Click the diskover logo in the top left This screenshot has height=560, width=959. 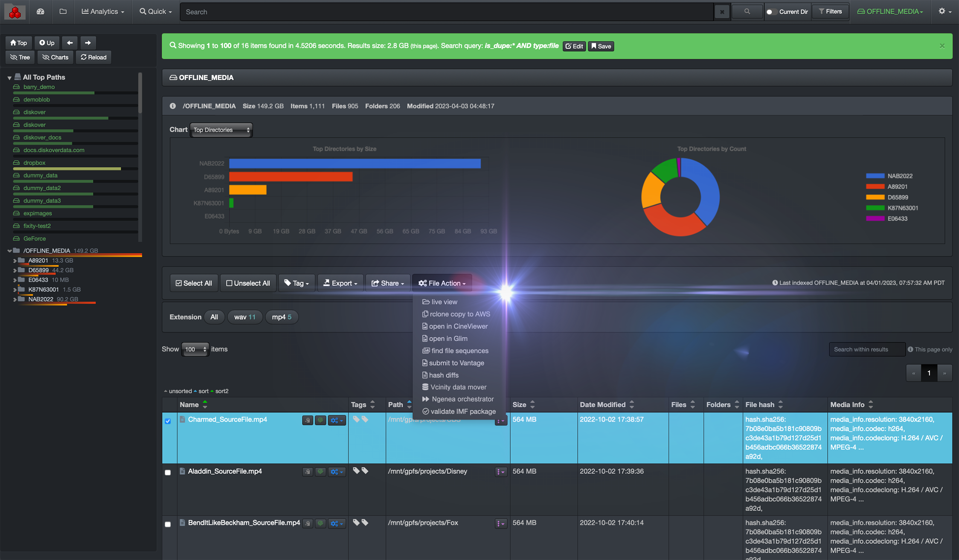click(x=14, y=12)
